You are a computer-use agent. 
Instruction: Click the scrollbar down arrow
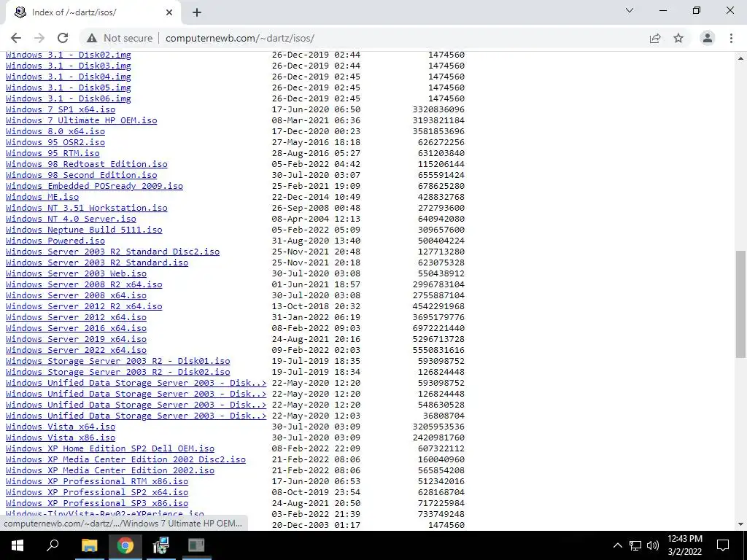(740, 524)
